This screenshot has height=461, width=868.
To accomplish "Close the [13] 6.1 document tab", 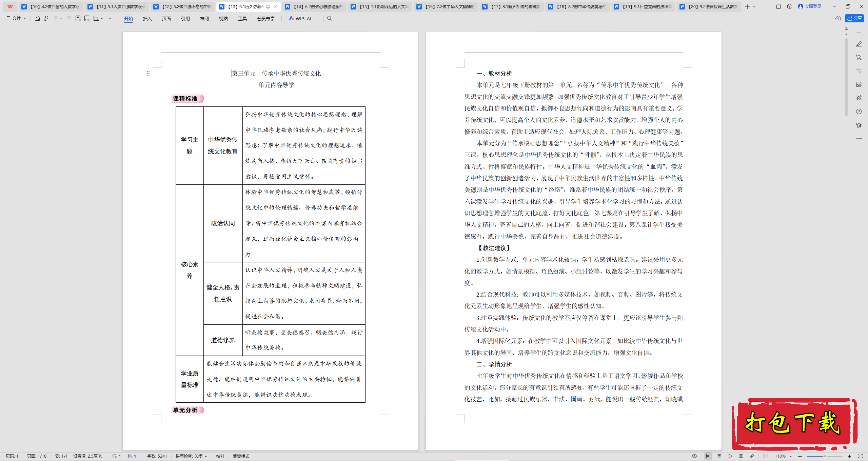I will [275, 6].
